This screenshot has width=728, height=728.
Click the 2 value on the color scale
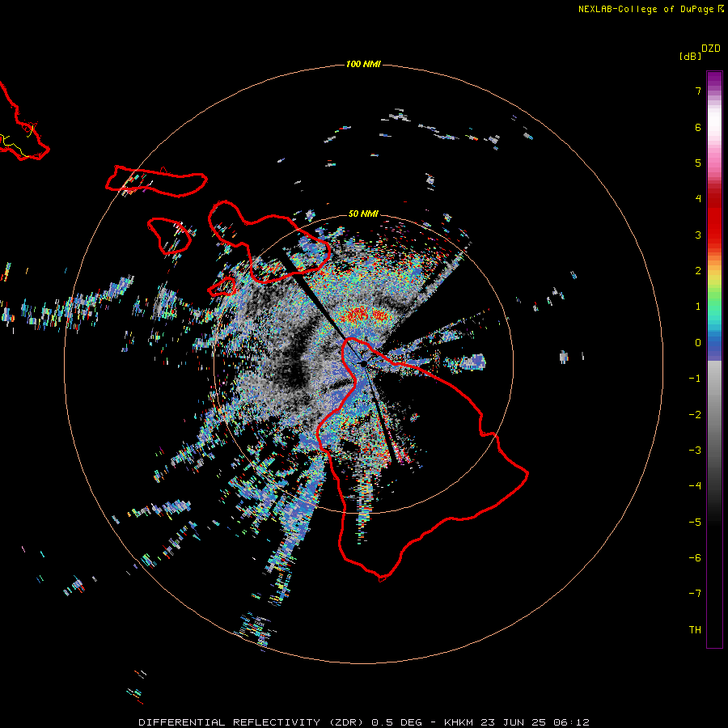[698, 271]
